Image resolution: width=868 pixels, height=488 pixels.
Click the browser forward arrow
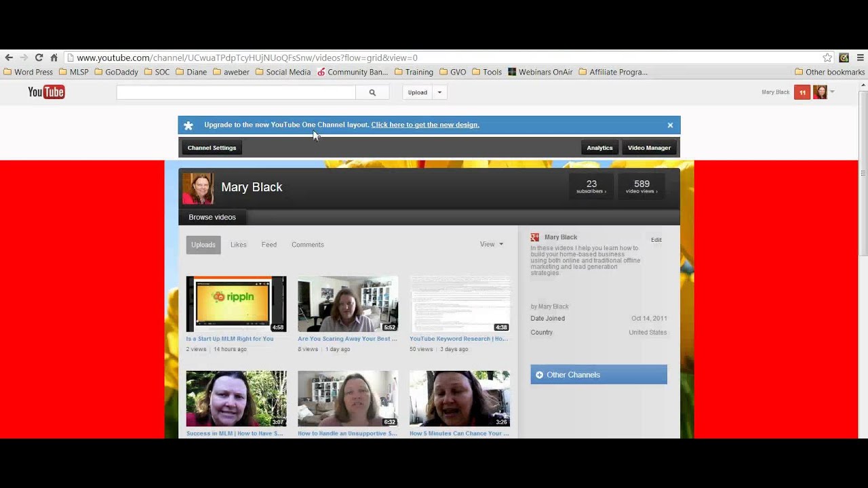(24, 58)
